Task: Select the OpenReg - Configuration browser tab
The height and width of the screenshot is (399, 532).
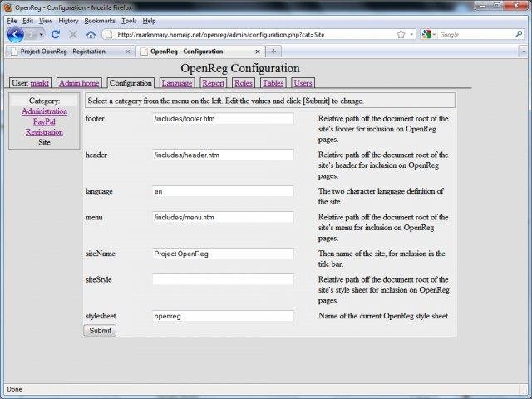Action: pyautogui.click(x=200, y=52)
